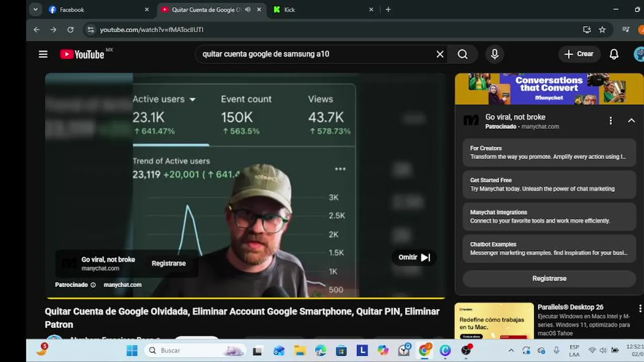
Task: Open the For Creators ad card
Action: pyautogui.click(x=549, y=152)
